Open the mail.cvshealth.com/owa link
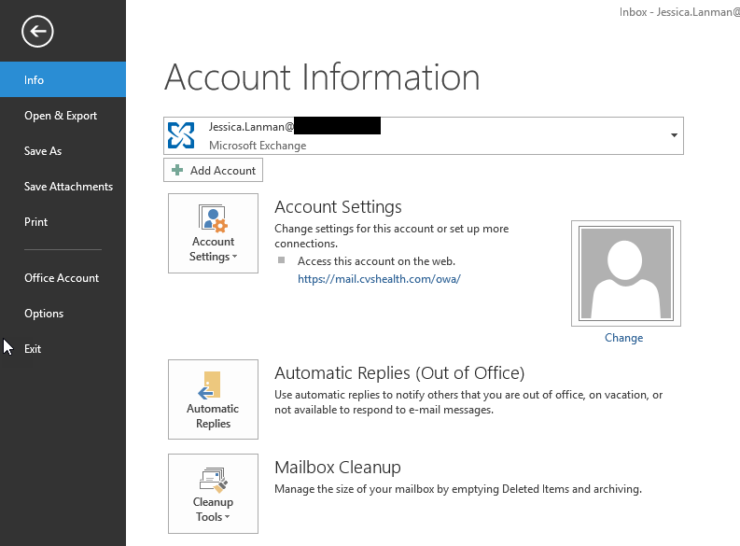740x546 pixels. (379, 279)
